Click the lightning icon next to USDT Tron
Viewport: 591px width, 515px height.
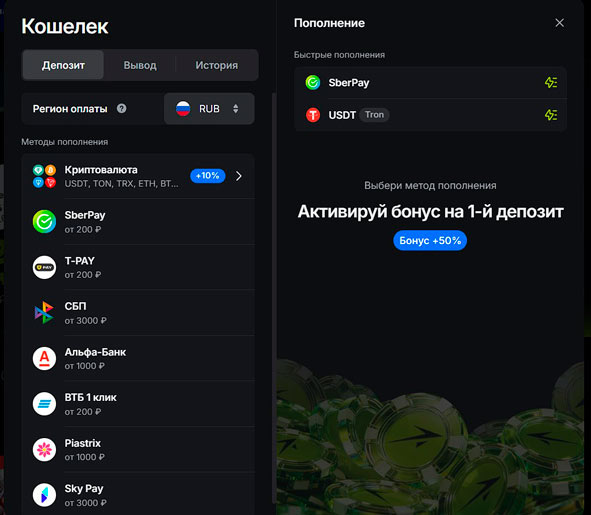(x=551, y=115)
